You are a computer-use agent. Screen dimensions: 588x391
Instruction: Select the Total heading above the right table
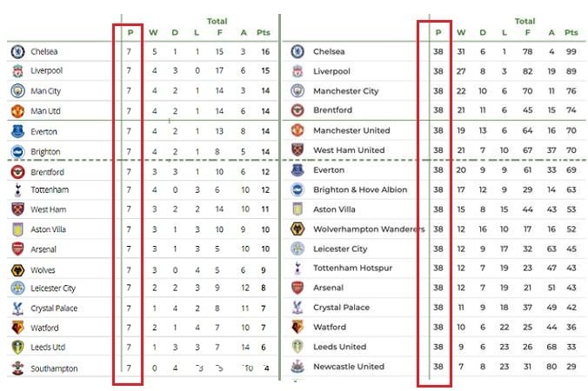(x=525, y=21)
